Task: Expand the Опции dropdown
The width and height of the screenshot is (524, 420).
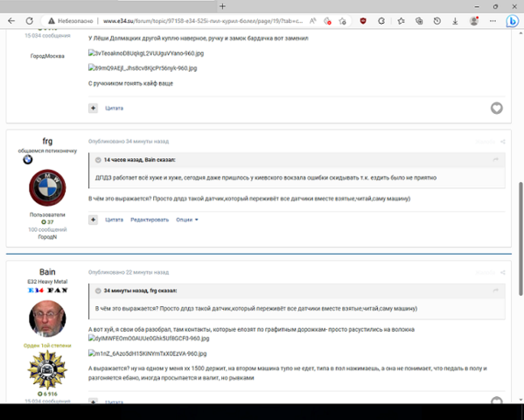Action: tap(187, 220)
